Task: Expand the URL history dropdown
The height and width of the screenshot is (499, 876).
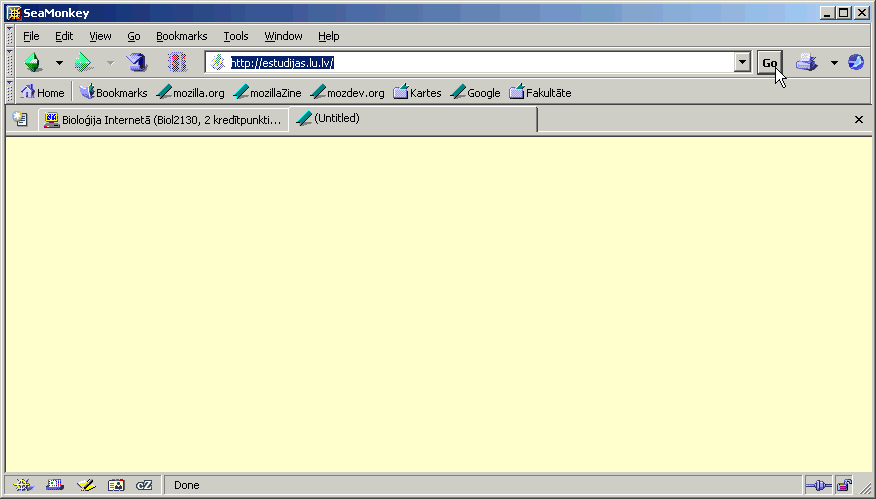Action: click(742, 63)
